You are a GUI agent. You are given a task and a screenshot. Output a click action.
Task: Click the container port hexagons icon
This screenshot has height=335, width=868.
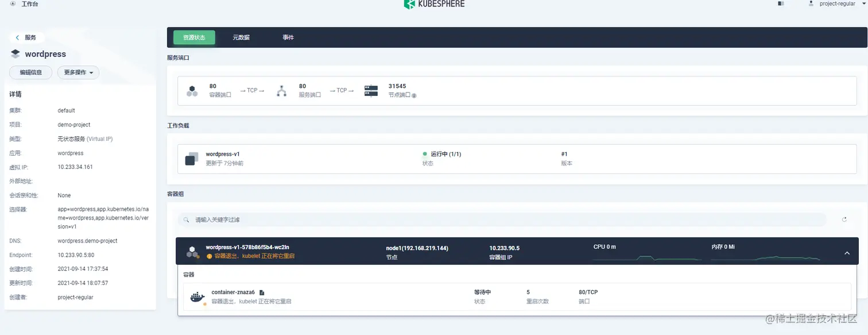tap(192, 91)
